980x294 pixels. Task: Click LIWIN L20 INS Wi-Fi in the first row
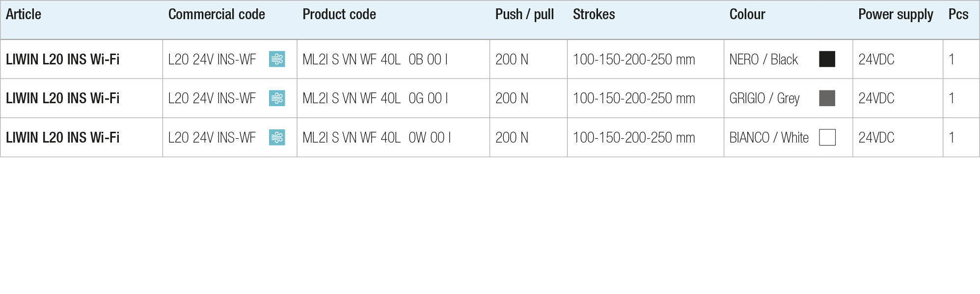(63, 59)
